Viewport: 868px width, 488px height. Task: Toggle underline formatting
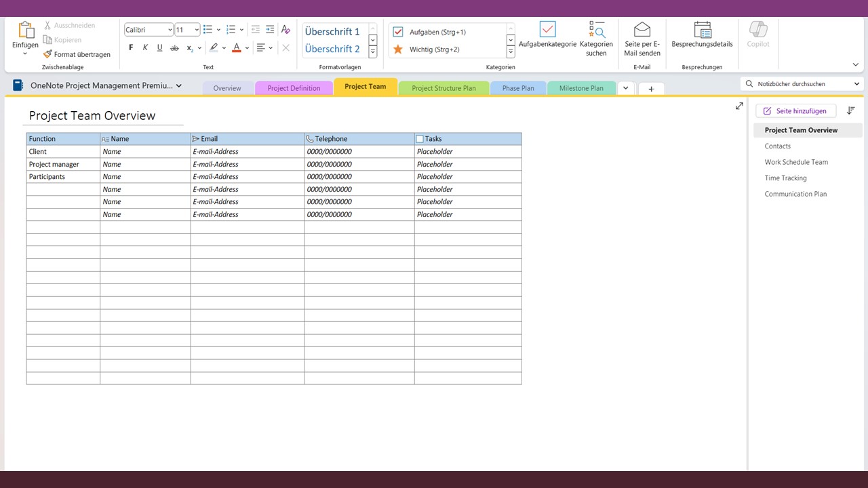(x=159, y=47)
